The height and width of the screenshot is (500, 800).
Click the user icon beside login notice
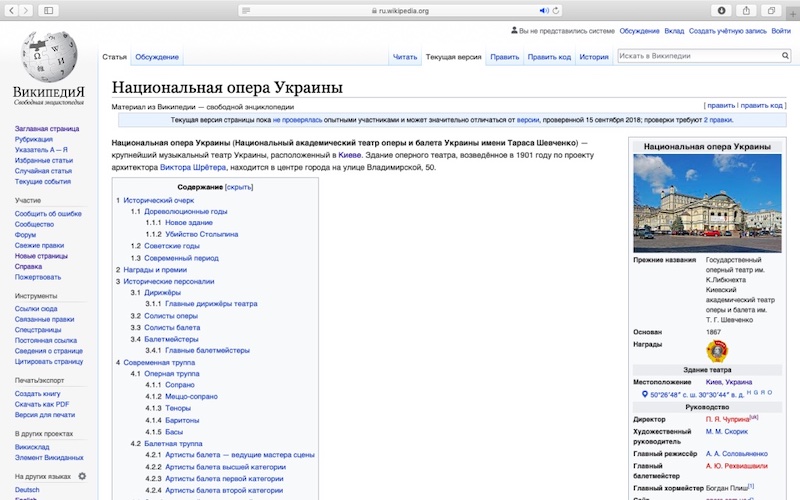(x=514, y=31)
